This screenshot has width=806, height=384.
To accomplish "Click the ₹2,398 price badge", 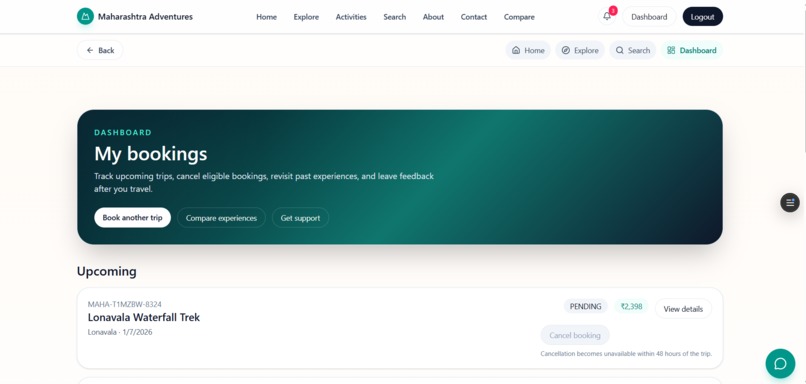I will [x=631, y=306].
